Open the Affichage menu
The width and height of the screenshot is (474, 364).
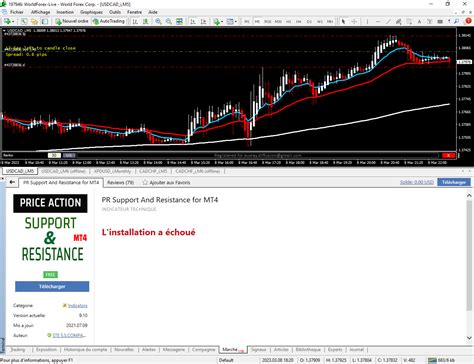coord(40,12)
